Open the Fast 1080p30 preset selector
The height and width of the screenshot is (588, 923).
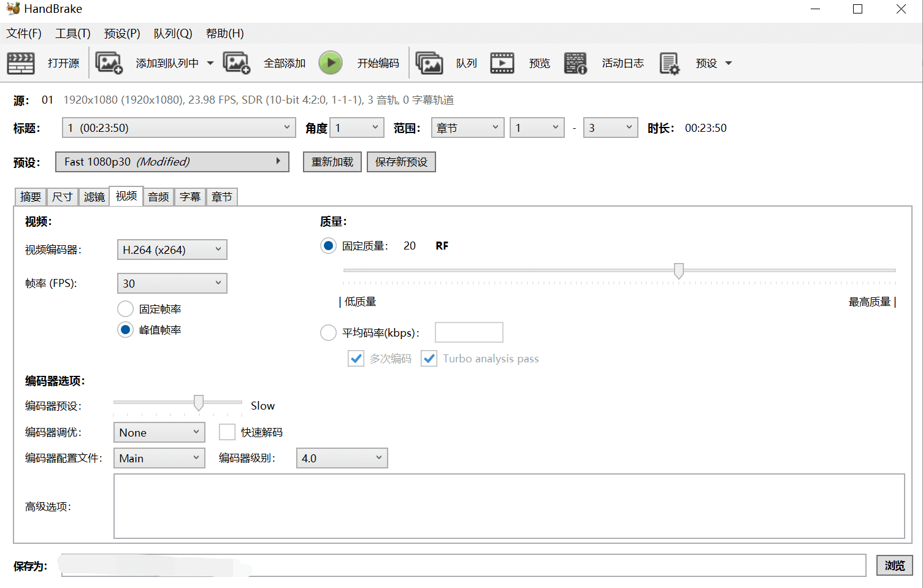172,162
